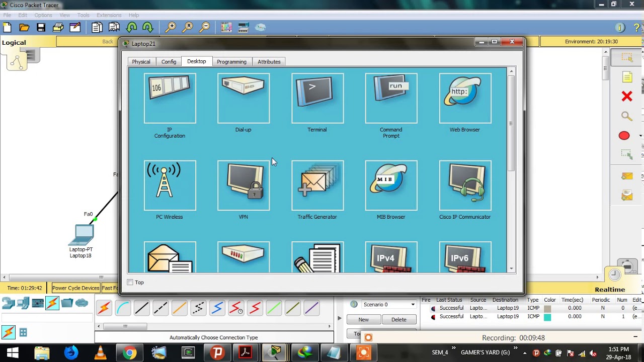Pick the orange fiber cable
Image resolution: width=644 pixels, height=362 pixels.
(180, 308)
